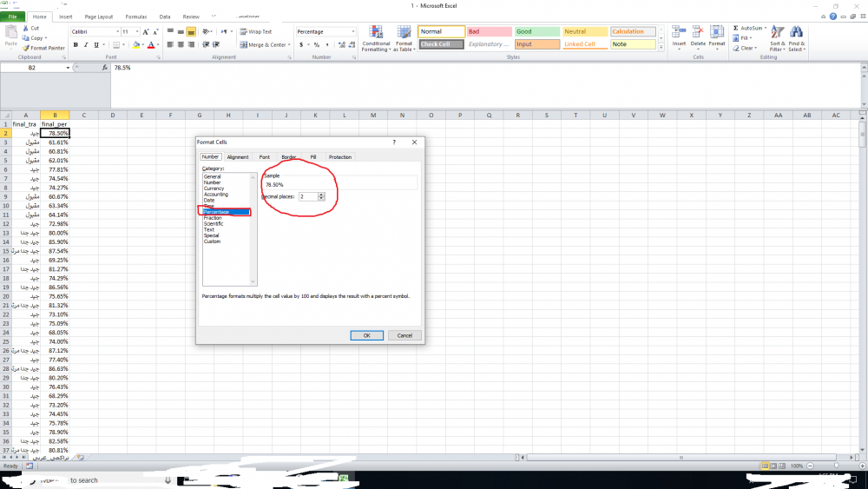Switch to the Insert ribbon tab

(66, 17)
